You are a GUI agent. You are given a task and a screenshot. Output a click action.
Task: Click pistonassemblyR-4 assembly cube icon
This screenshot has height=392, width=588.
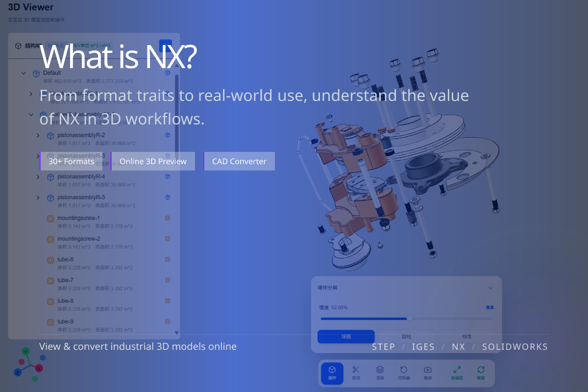(x=50, y=177)
